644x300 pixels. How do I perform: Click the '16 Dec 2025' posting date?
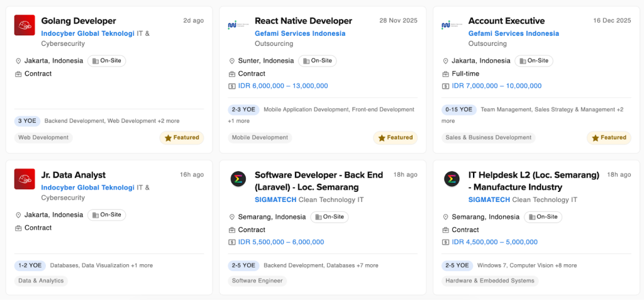tap(612, 21)
